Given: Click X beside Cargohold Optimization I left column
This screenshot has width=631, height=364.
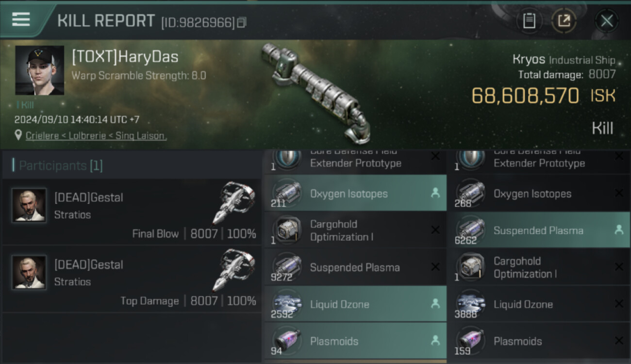Looking at the screenshot, I should [435, 230].
